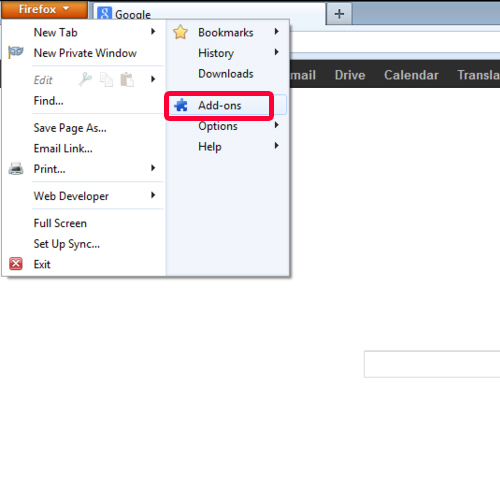This screenshot has width=500, height=500.
Task: Open History menu
Action: pos(216,53)
